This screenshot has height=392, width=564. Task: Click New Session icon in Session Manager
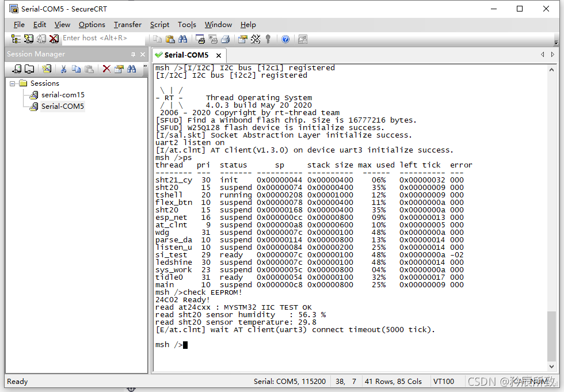click(47, 68)
